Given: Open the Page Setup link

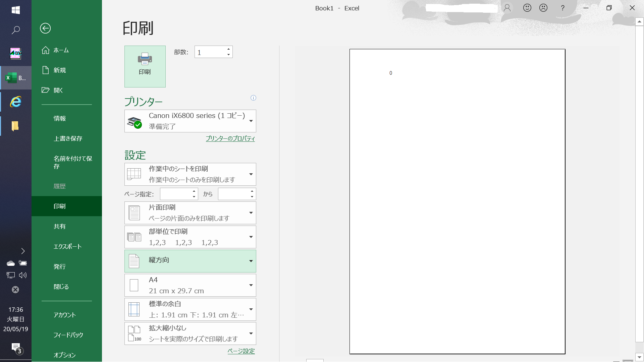Looking at the screenshot, I should click(241, 351).
